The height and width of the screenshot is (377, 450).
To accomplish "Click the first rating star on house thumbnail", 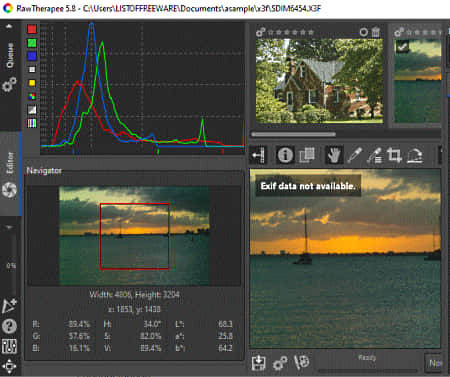I will [270, 32].
